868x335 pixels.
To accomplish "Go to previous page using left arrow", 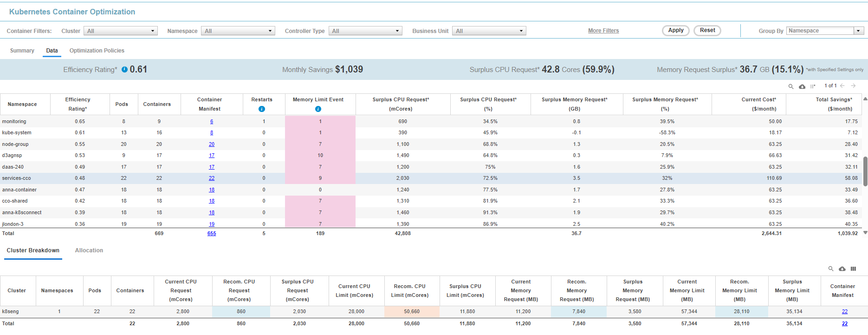I will pyautogui.click(x=842, y=86).
